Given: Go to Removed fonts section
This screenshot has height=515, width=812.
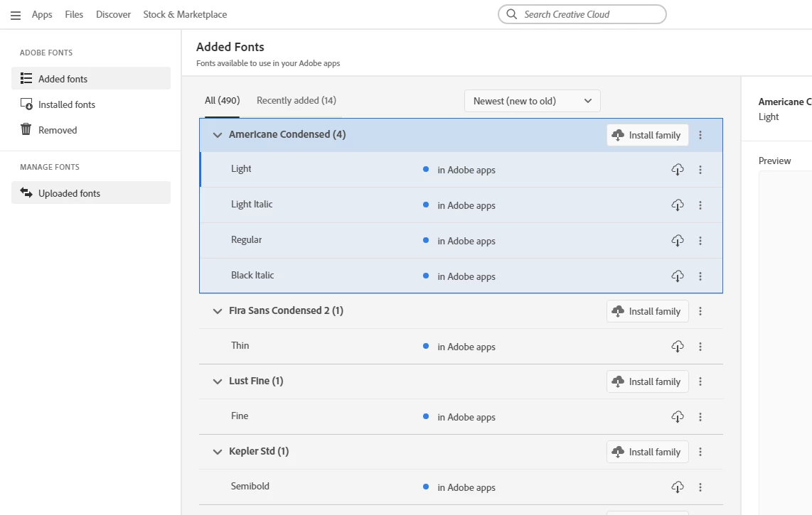Looking at the screenshot, I should tap(58, 130).
